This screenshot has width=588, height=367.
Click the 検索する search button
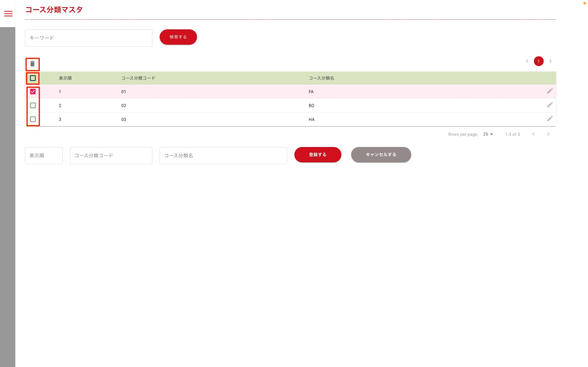pyautogui.click(x=178, y=37)
